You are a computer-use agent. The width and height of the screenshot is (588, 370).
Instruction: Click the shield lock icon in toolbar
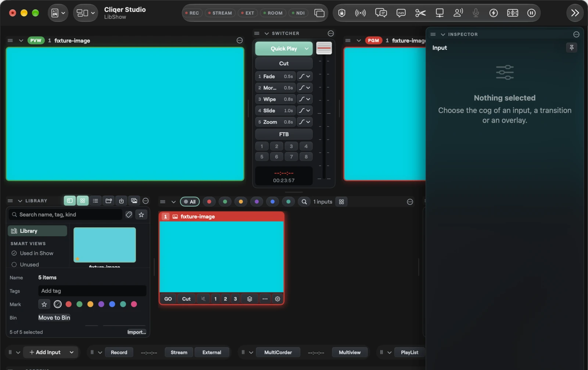pyautogui.click(x=342, y=13)
